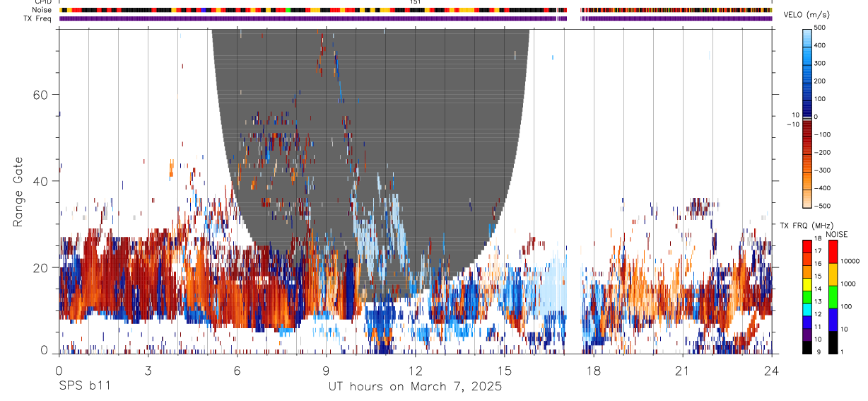Click the '9' tick on UT hours axis
Screen dimensions: 868x401
tap(326, 371)
